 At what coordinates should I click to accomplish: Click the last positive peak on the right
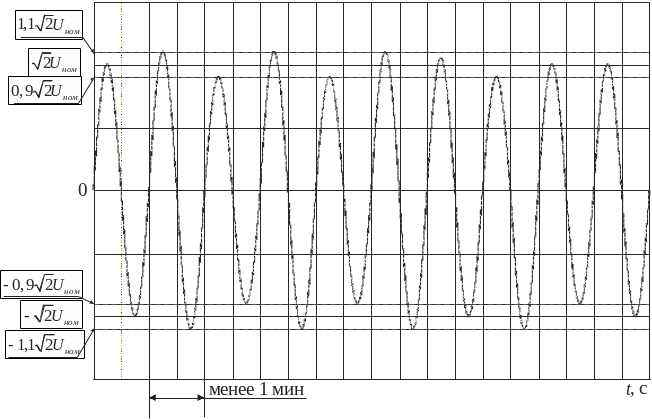(609, 66)
